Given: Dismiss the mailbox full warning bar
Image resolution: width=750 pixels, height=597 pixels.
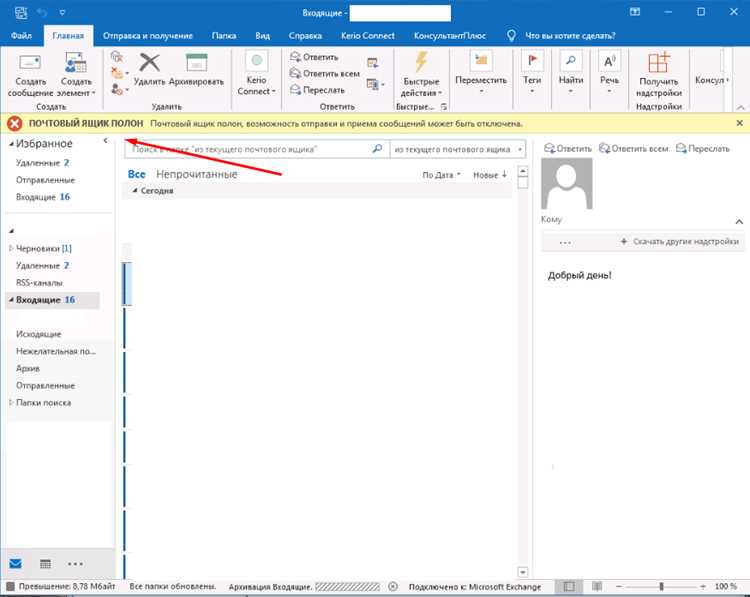Looking at the screenshot, I should 739,123.
